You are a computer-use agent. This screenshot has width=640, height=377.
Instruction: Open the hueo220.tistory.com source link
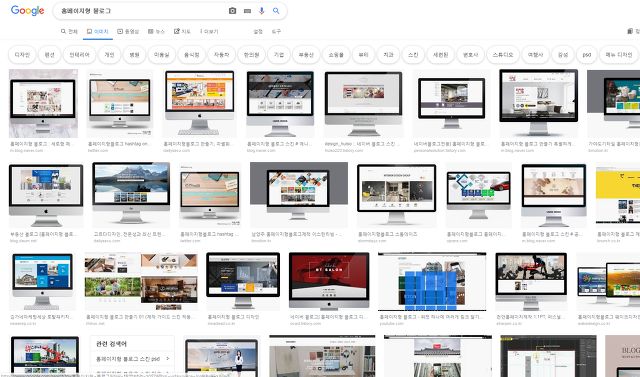344,151
